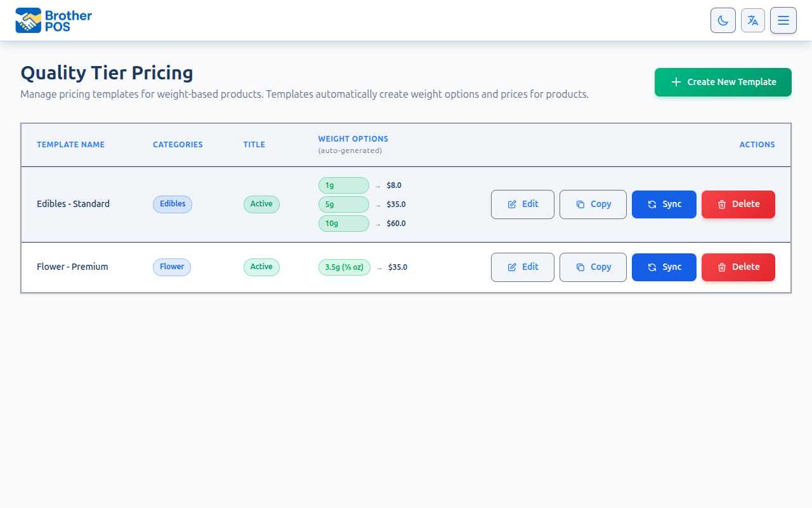Delete the Flower - Premium template
The width and height of the screenshot is (812, 508).
tap(738, 267)
